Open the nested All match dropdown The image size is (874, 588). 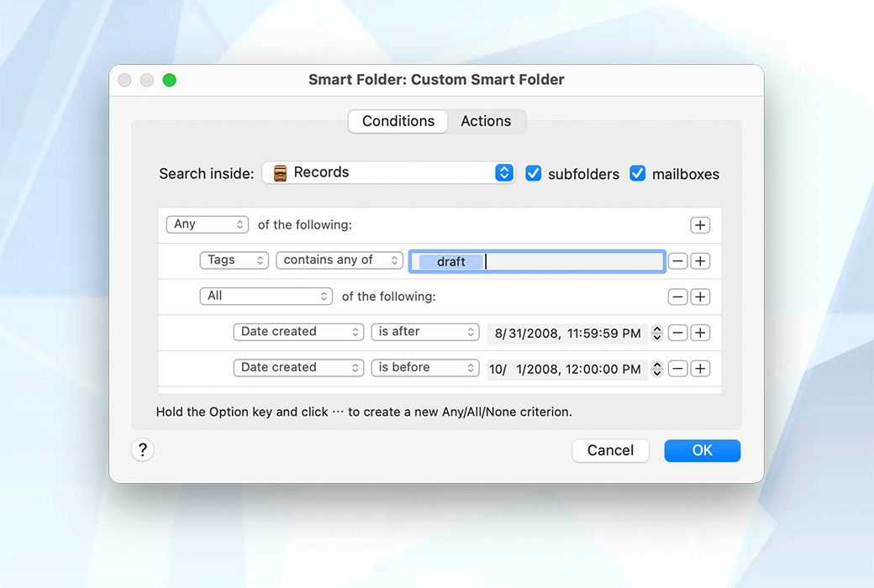(x=266, y=296)
